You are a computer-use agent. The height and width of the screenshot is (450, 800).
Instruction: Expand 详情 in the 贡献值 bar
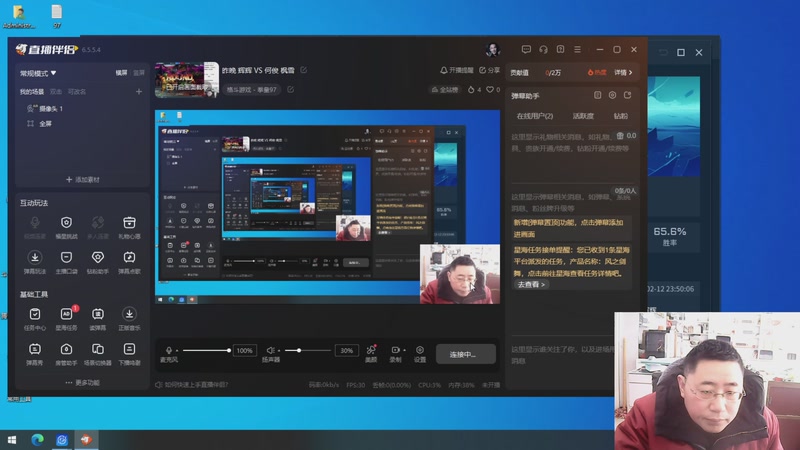tap(623, 72)
